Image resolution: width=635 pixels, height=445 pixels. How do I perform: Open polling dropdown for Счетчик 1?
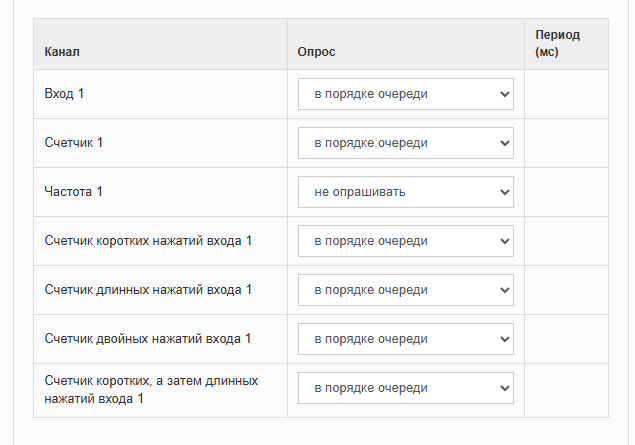[x=405, y=143]
